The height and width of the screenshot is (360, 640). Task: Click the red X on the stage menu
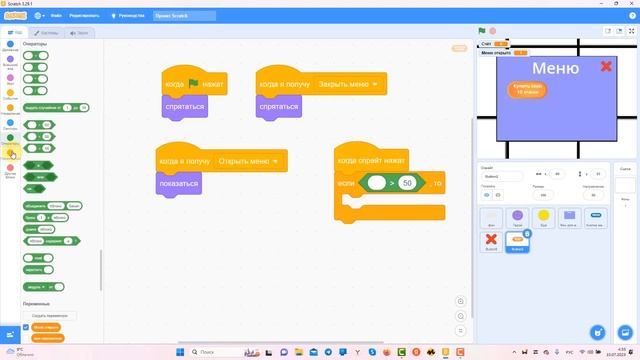606,66
